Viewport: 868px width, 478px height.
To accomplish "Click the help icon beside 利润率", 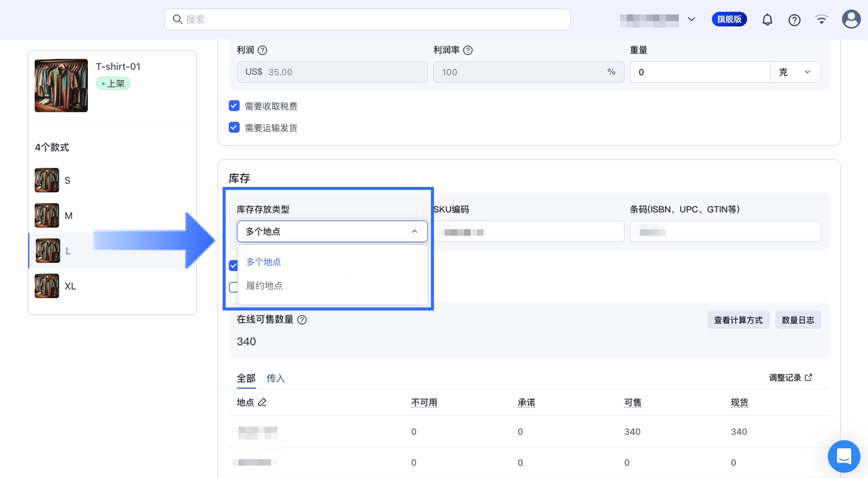I will click(468, 50).
